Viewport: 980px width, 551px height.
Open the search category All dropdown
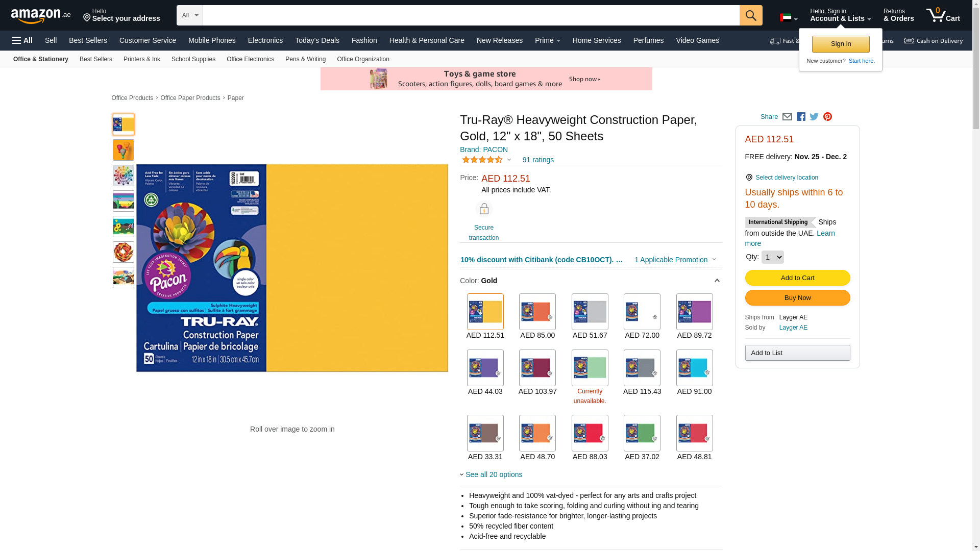[189, 15]
